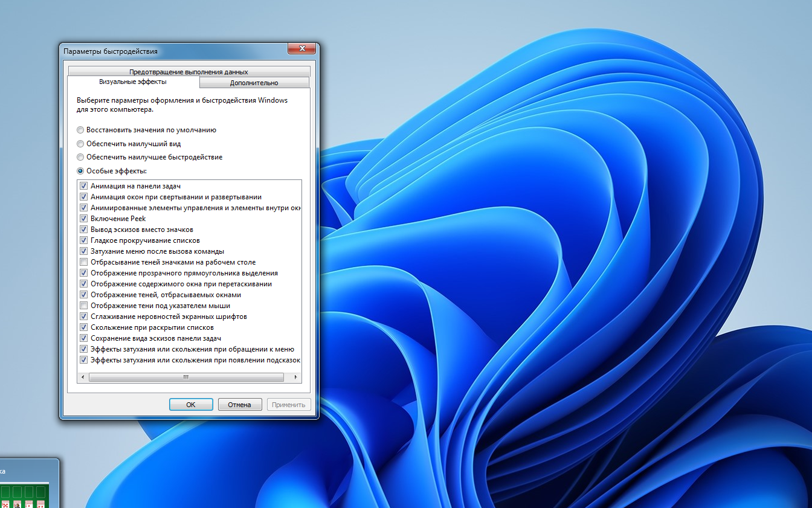Uncheck Скольжение при раскрытии списков
This screenshot has height=508, width=812.
pos(83,327)
